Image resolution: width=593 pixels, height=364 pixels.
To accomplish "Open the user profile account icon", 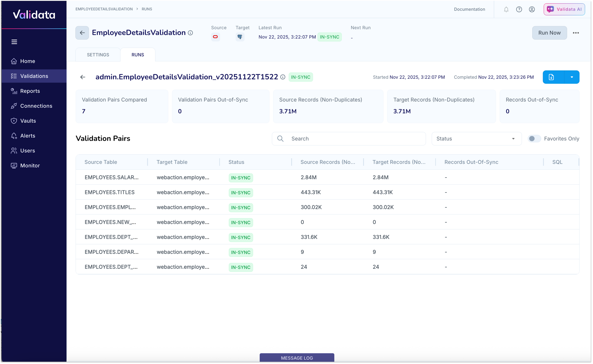I will pyautogui.click(x=532, y=9).
